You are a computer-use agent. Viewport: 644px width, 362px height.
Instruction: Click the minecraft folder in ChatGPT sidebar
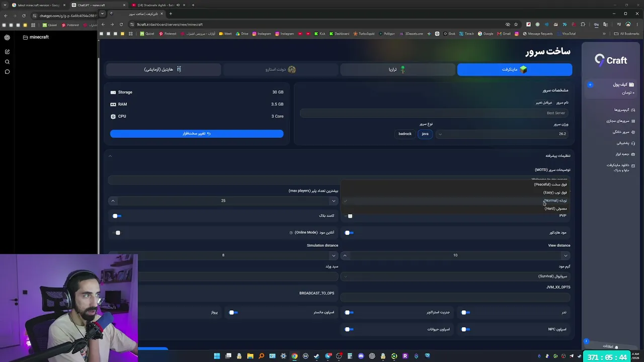36,37
